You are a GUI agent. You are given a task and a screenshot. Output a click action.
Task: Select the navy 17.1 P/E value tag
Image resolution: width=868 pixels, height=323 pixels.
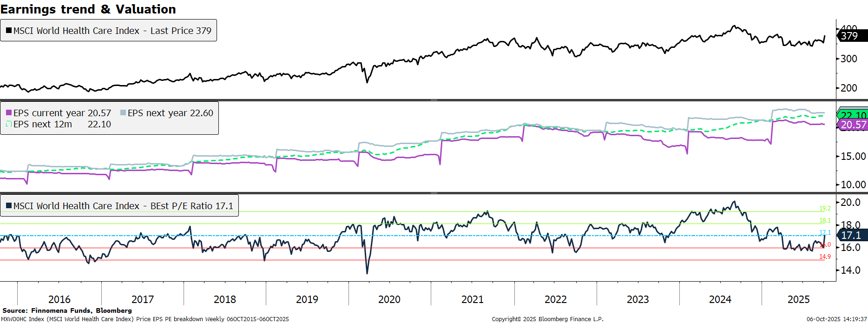point(851,235)
